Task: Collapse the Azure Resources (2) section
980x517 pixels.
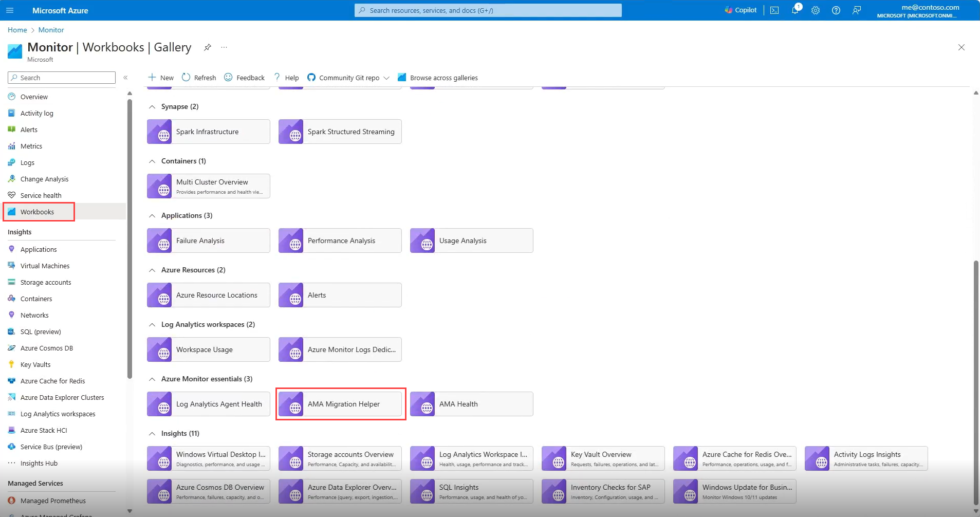Action: click(x=152, y=270)
